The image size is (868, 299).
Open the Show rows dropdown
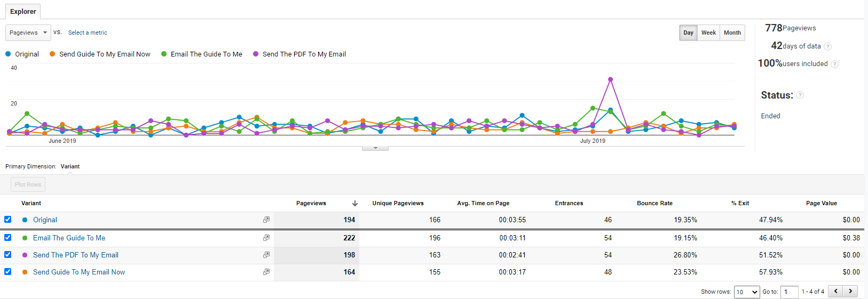click(x=747, y=292)
